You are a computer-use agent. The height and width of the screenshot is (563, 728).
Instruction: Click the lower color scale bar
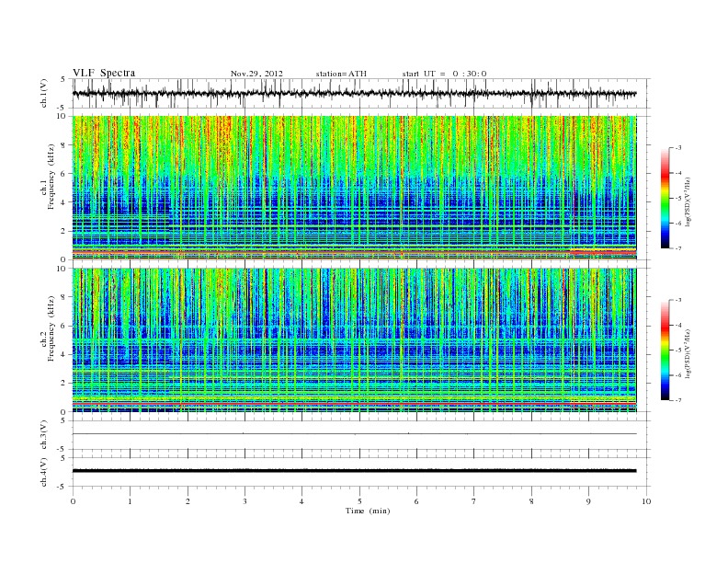click(665, 350)
